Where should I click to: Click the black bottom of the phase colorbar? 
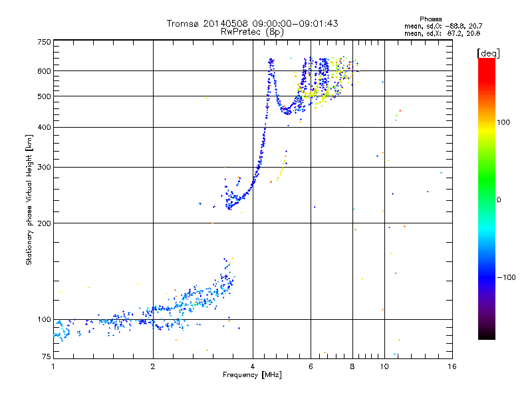(487, 334)
